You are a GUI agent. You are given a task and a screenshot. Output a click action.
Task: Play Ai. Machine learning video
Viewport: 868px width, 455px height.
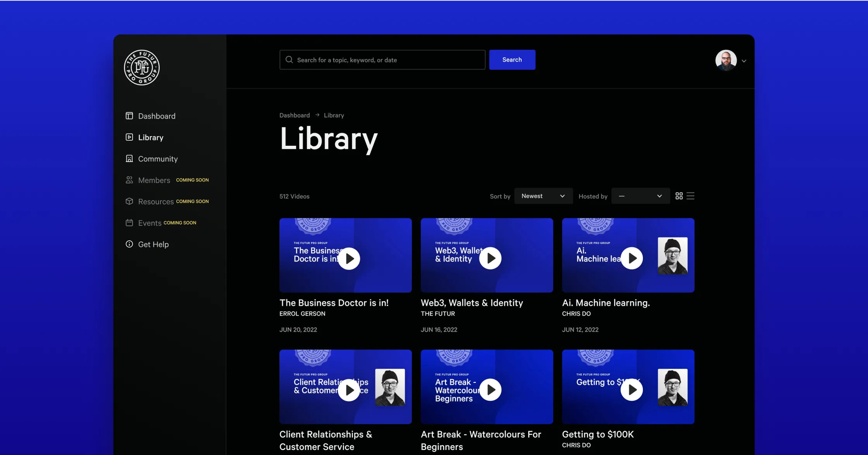pyautogui.click(x=632, y=259)
